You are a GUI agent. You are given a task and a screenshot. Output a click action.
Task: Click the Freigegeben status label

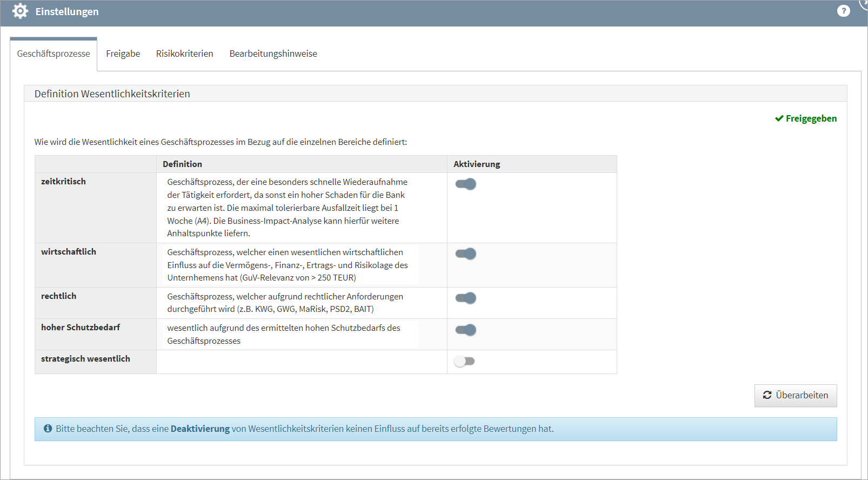(x=811, y=118)
